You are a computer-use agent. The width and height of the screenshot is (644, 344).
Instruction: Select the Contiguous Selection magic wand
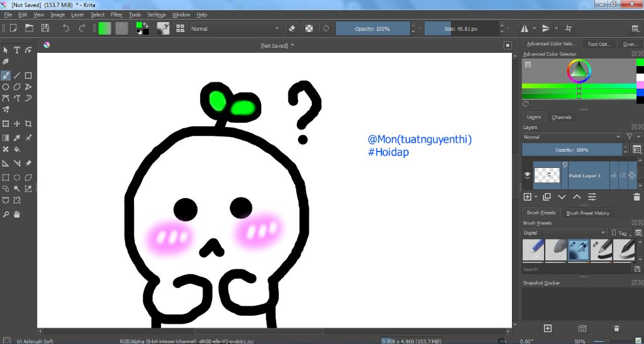[x=17, y=189]
